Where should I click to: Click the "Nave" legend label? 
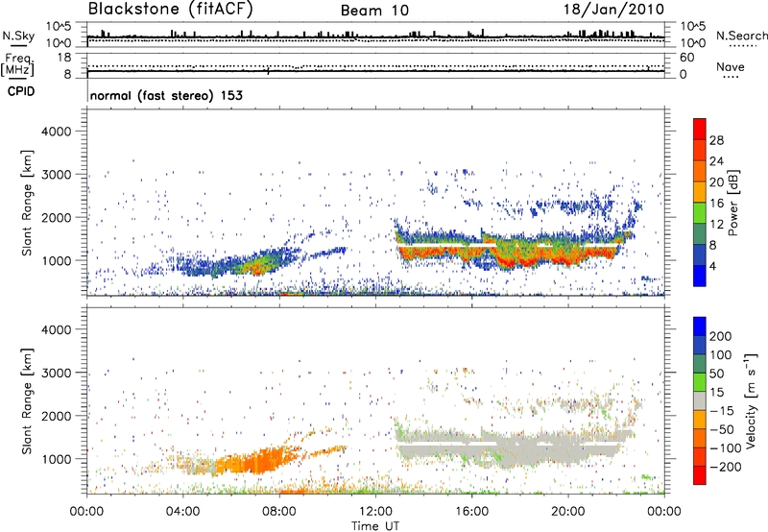point(731,66)
